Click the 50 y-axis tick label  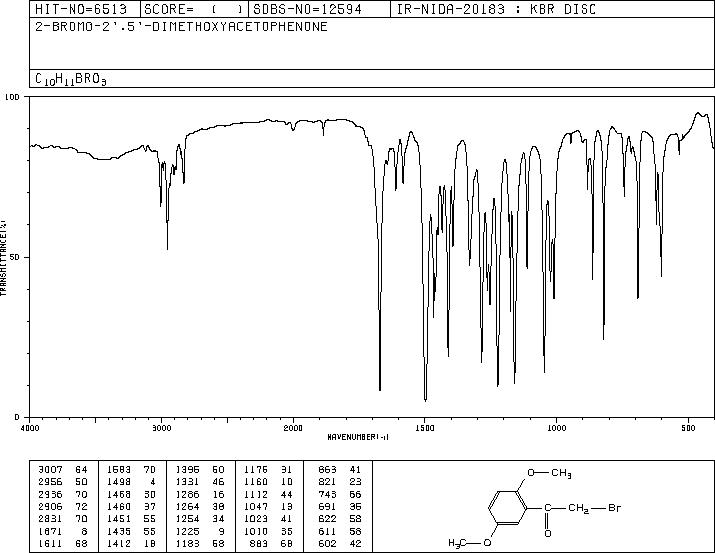(16, 257)
